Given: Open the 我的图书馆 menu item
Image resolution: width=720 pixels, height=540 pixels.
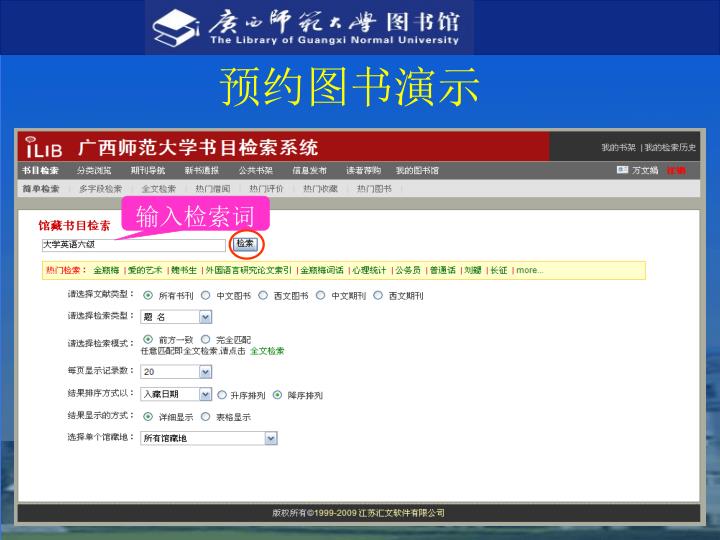Looking at the screenshot, I should (x=417, y=170).
